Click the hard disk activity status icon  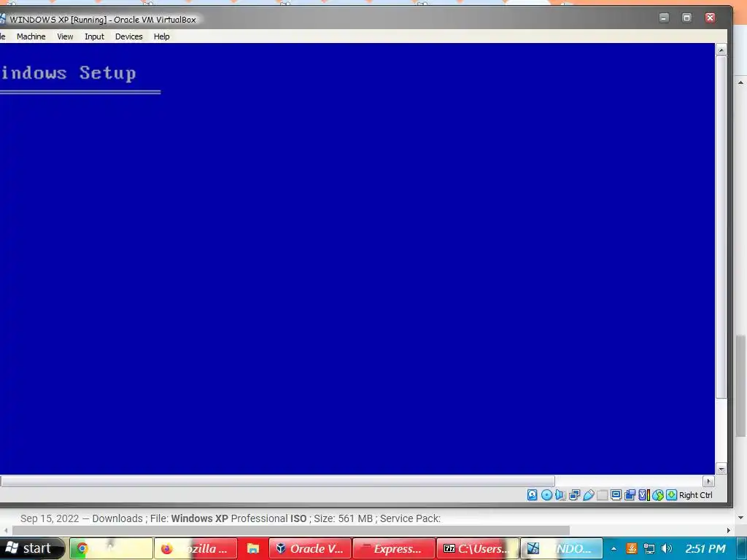click(532, 495)
